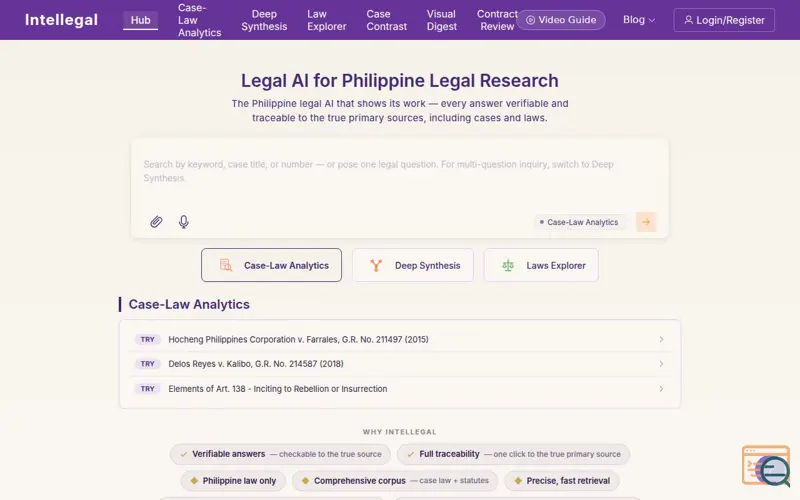This screenshot has height=500, width=800.
Task: Click the play icon in Video Guide
Action: 531,20
